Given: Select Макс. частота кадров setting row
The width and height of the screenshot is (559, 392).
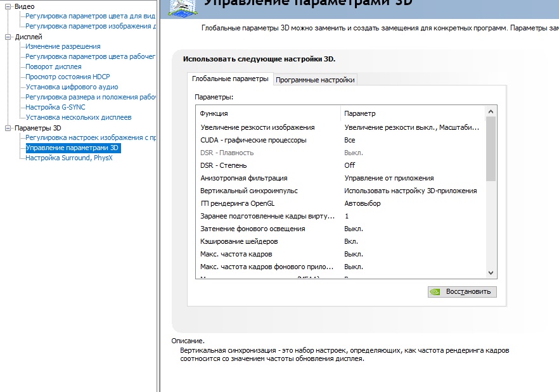Looking at the screenshot, I should (340, 254).
